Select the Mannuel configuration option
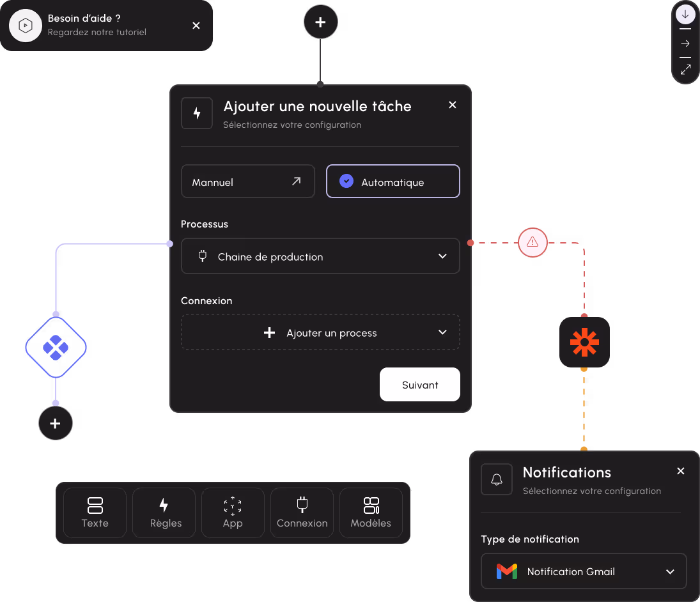The width and height of the screenshot is (700, 602). click(247, 181)
